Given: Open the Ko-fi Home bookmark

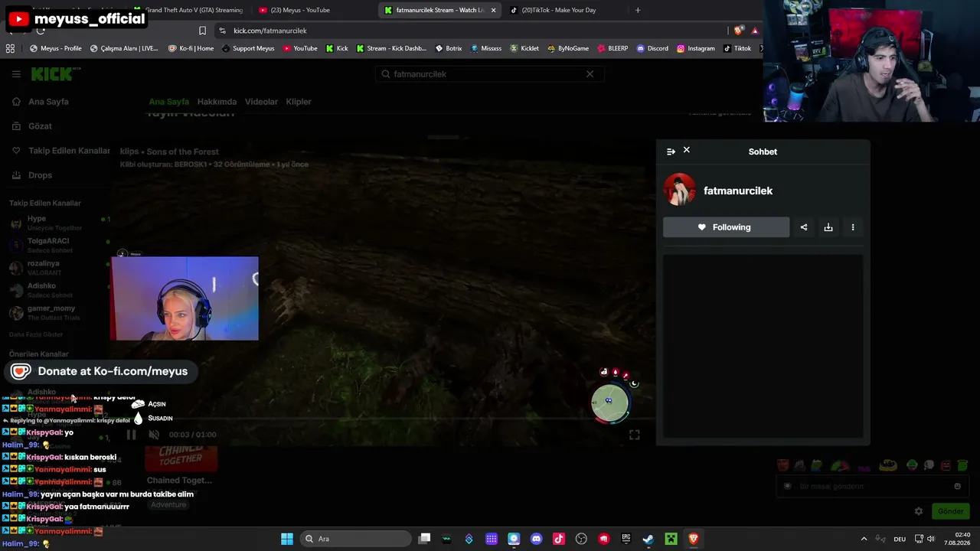Looking at the screenshot, I should (191, 48).
